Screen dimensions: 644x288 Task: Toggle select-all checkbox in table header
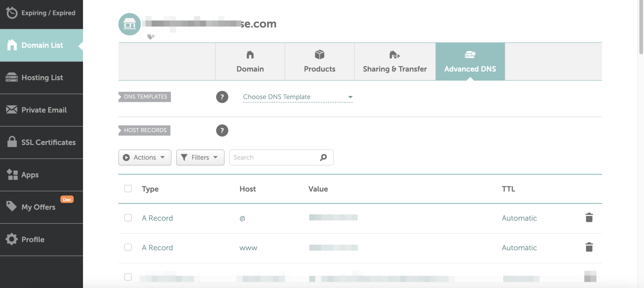click(128, 188)
